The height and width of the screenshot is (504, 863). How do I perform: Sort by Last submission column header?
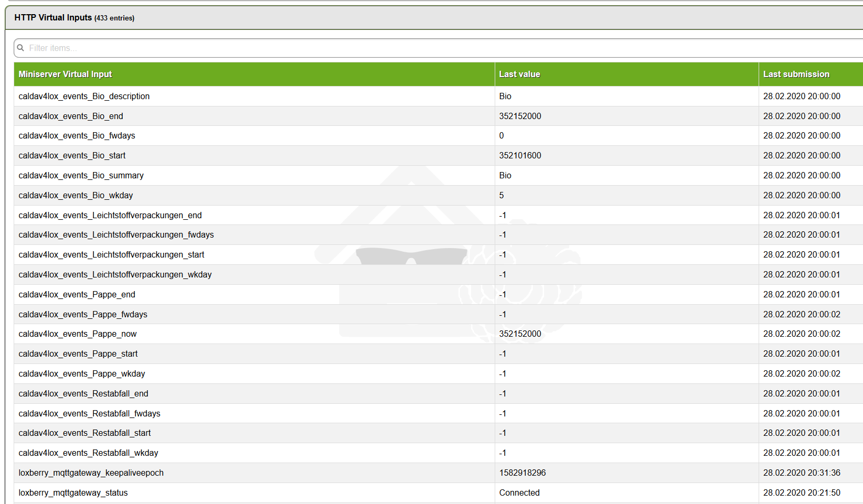pyautogui.click(x=796, y=74)
